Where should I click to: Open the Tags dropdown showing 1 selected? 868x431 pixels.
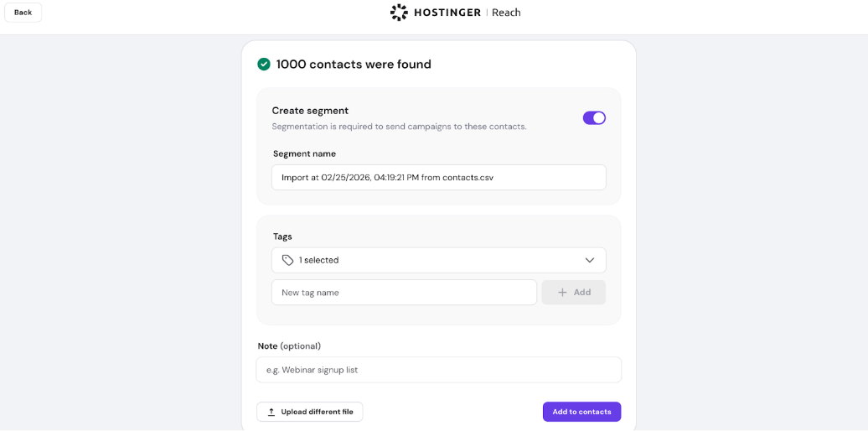pos(438,260)
